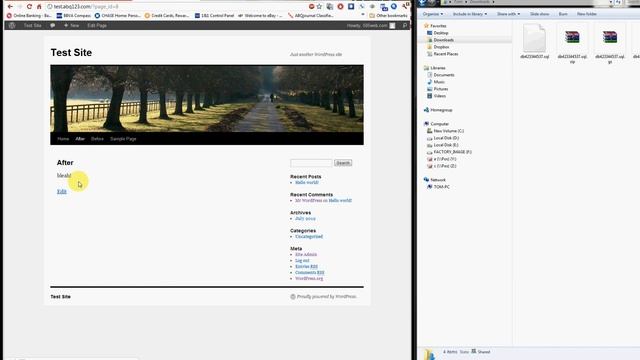Open Site Admin under Meta
Viewport: 640px width, 360px height.
coord(306,254)
